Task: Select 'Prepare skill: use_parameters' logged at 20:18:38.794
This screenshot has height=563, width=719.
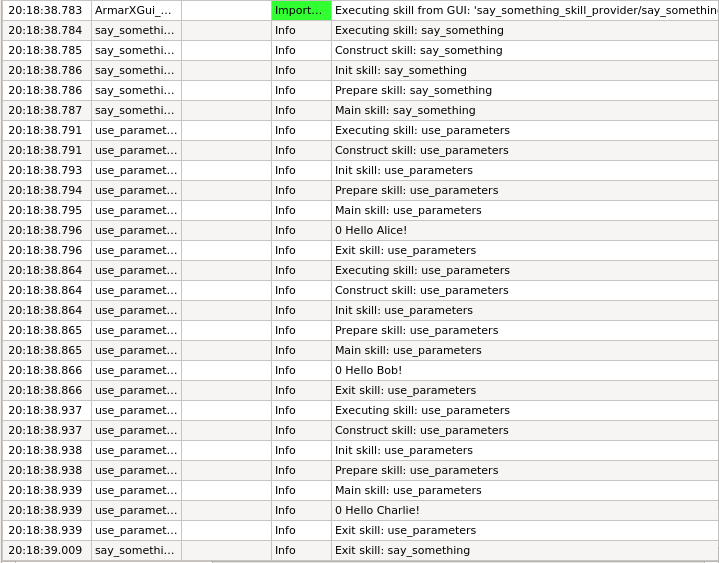Action: tap(416, 190)
